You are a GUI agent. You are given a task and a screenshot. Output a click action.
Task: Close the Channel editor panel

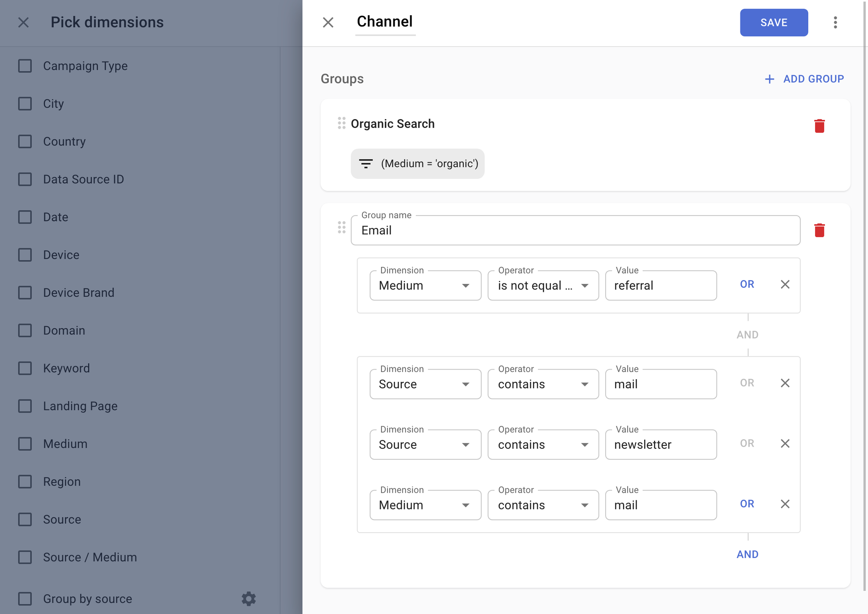(328, 22)
